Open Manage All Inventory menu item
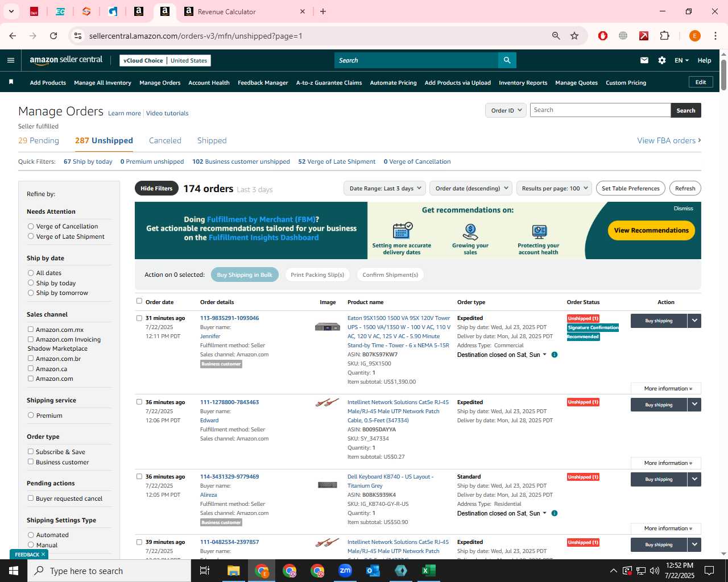Screen dimensions: 728x582 point(102,82)
